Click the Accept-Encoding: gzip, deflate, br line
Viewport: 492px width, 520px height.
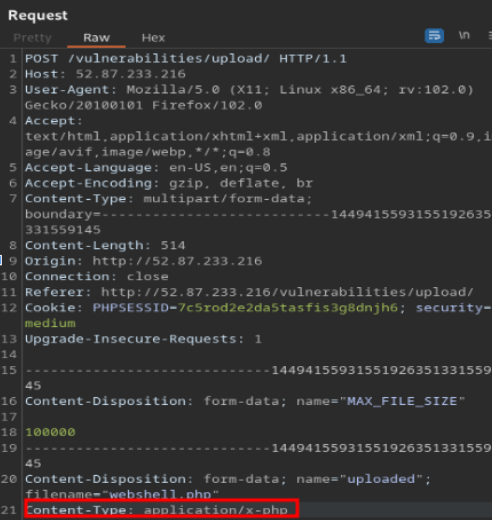pos(169,183)
